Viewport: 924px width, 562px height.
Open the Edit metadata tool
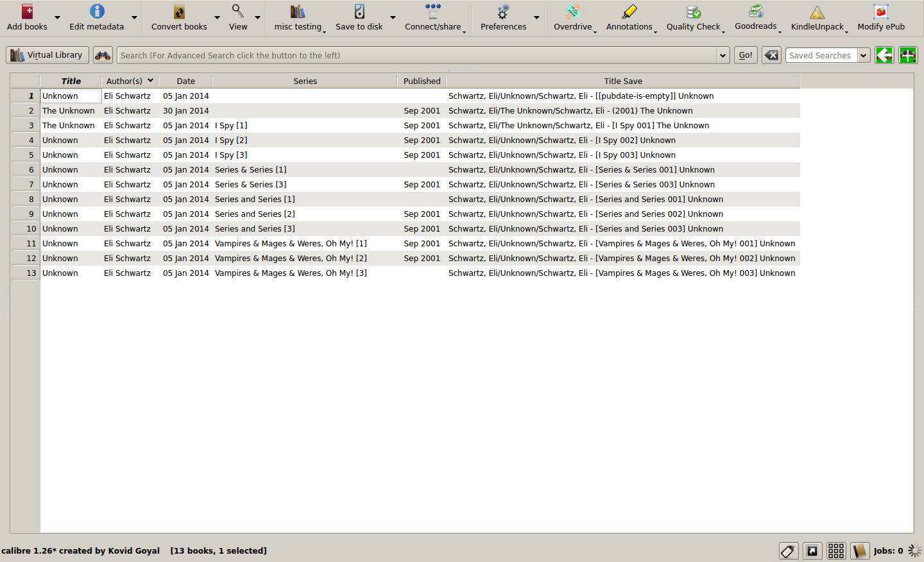point(97,12)
